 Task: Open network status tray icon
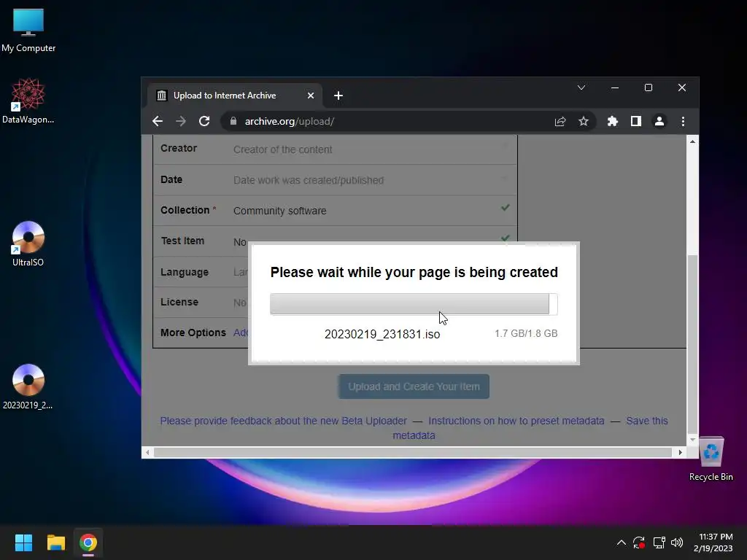coord(659,542)
